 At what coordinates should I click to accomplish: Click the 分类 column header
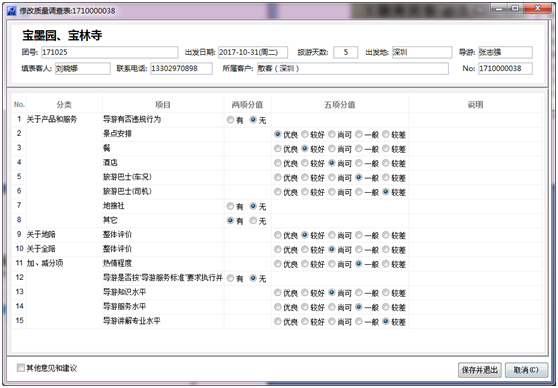tap(64, 104)
